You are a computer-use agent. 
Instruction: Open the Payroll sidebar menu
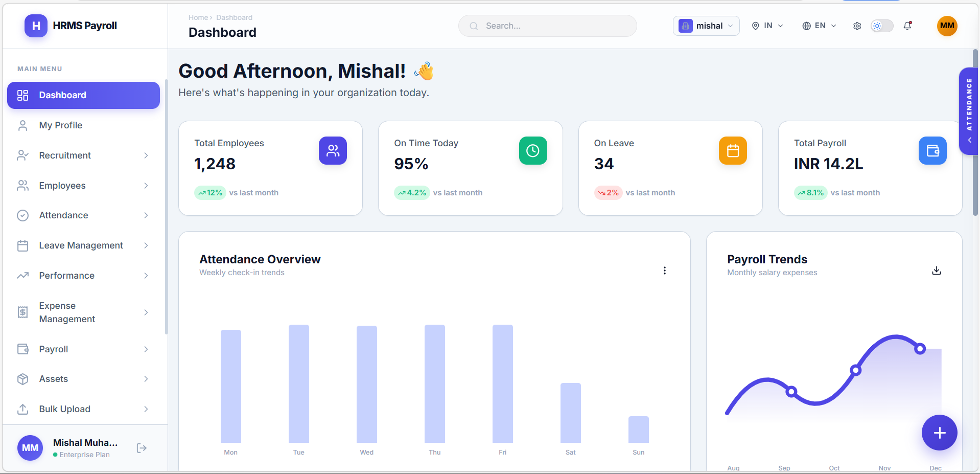pos(54,349)
